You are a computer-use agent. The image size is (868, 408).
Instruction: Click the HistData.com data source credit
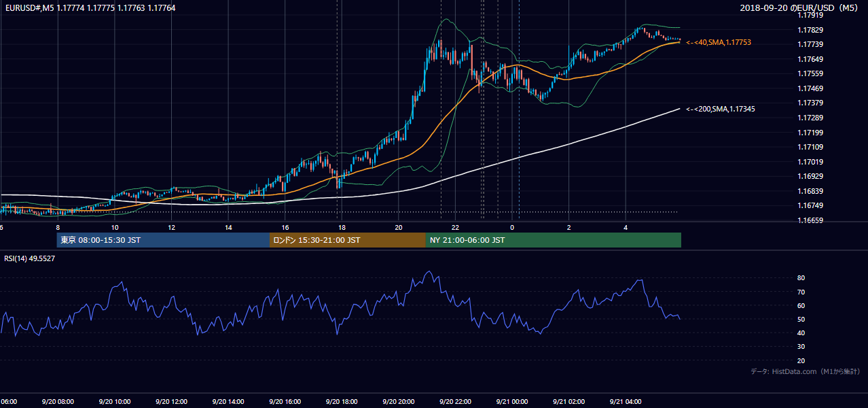[806, 371]
